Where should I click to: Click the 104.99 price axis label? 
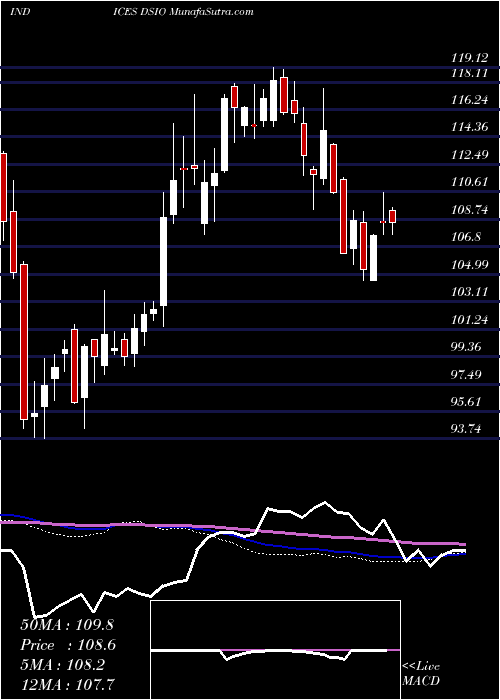469,265
